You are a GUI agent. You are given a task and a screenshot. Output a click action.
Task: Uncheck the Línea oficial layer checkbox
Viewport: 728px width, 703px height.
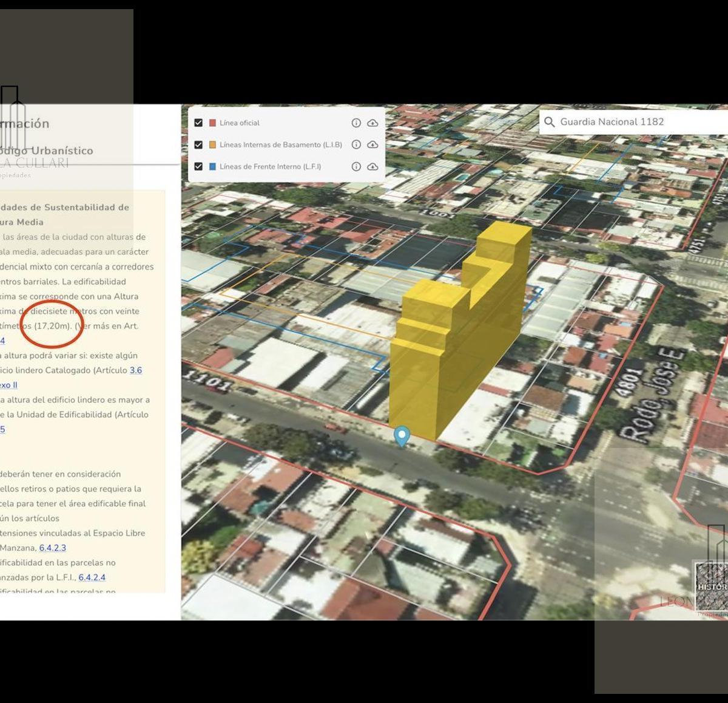198,123
